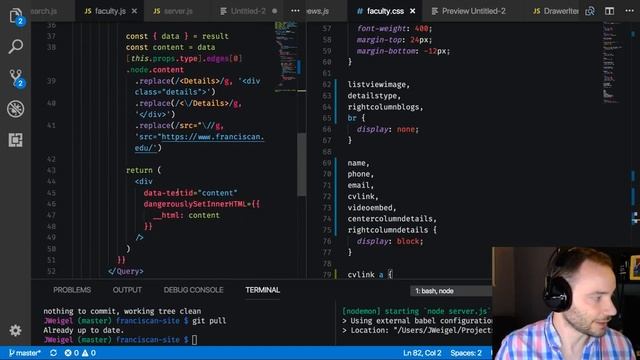
Task: Click 'videoembed' selector on line 73
Action: click(x=370, y=208)
